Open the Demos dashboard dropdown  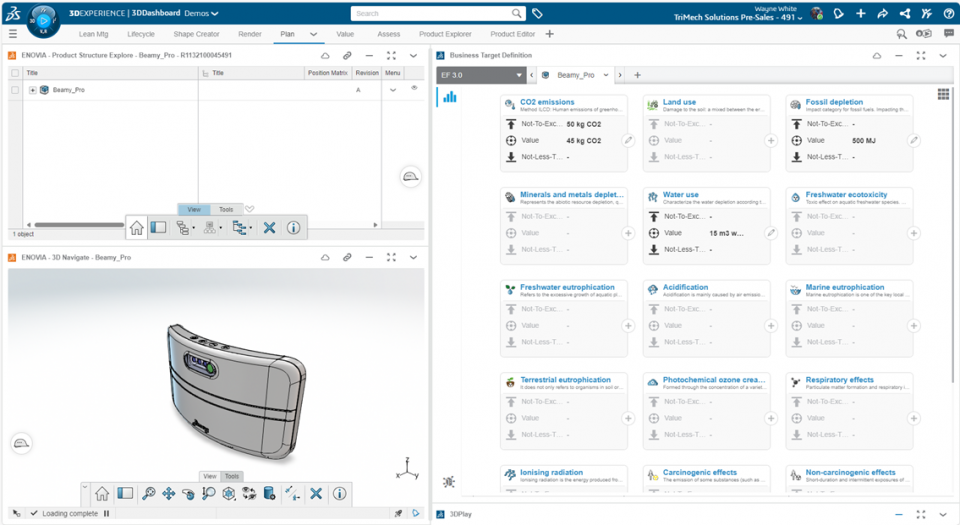point(201,13)
